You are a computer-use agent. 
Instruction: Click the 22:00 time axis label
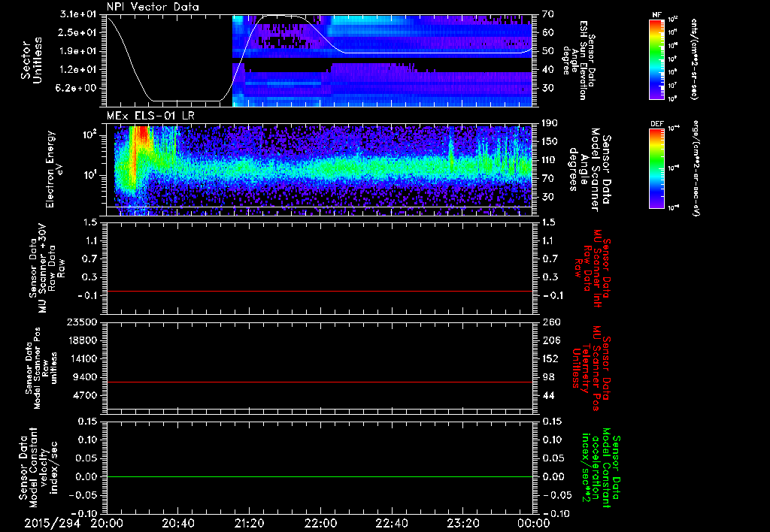pyautogui.click(x=320, y=524)
